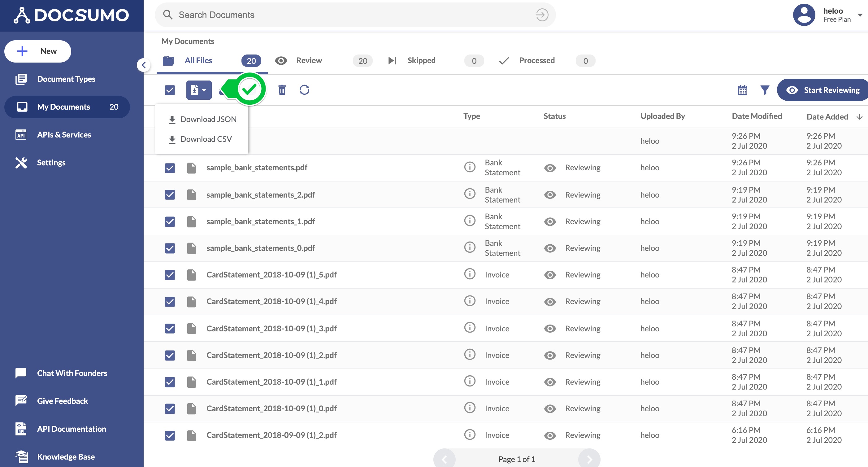Click info icon for sample_bank_statements.pdf
This screenshot has height=467, width=868.
click(470, 167)
